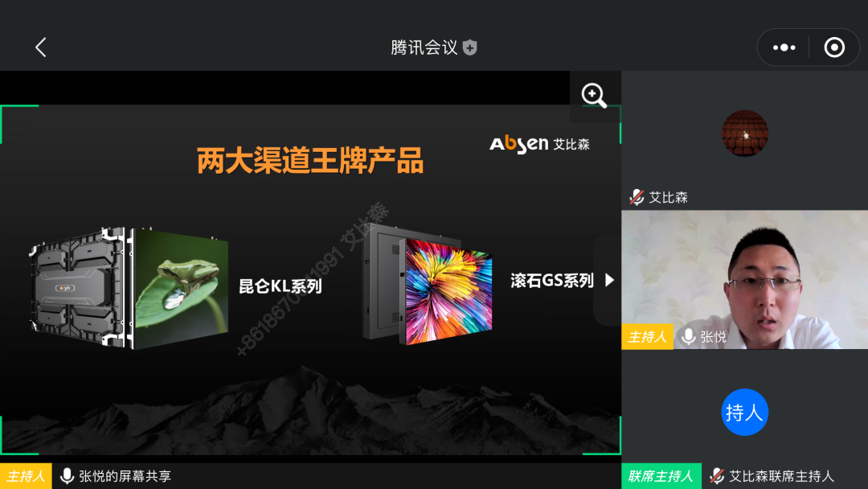Tap the green 联席主持人 badge
Screen dimensions: 868x489
pos(661,475)
